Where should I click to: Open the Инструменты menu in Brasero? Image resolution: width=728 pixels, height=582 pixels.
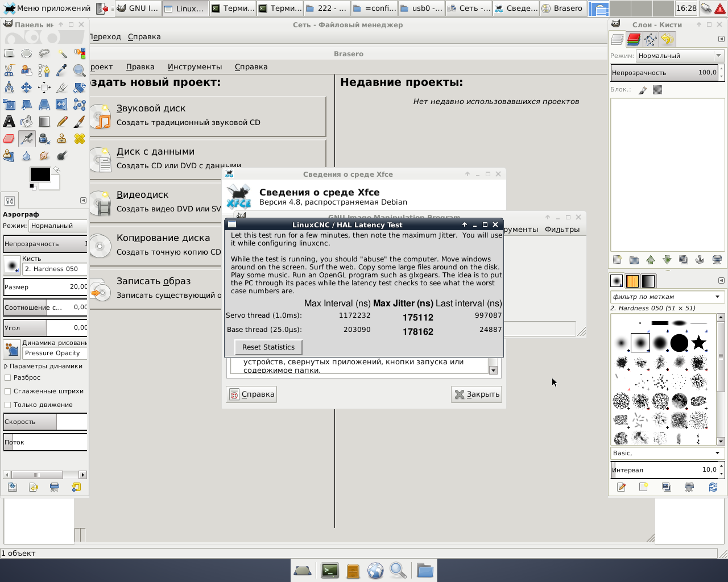coord(195,66)
